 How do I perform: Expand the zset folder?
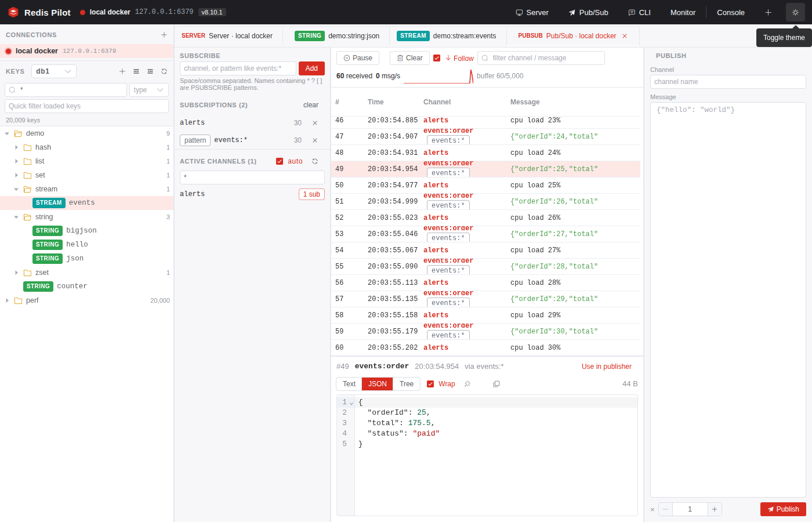point(16,273)
